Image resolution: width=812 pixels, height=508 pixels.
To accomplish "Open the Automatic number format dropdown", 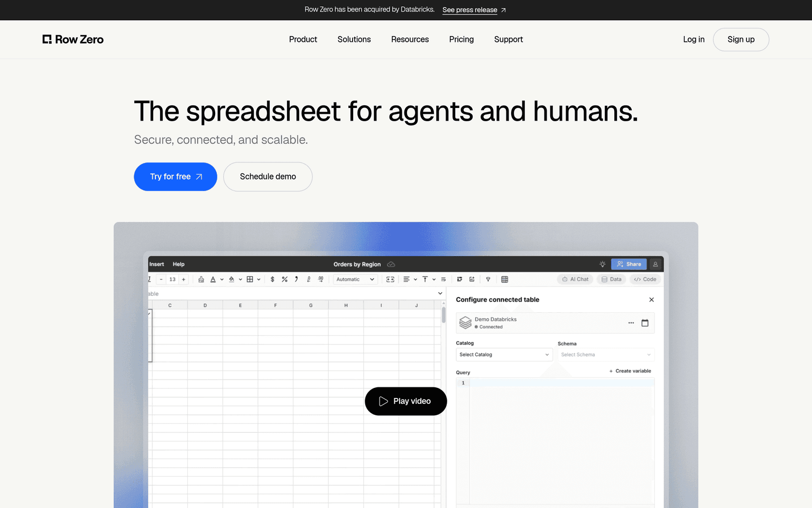I will coord(355,279).
